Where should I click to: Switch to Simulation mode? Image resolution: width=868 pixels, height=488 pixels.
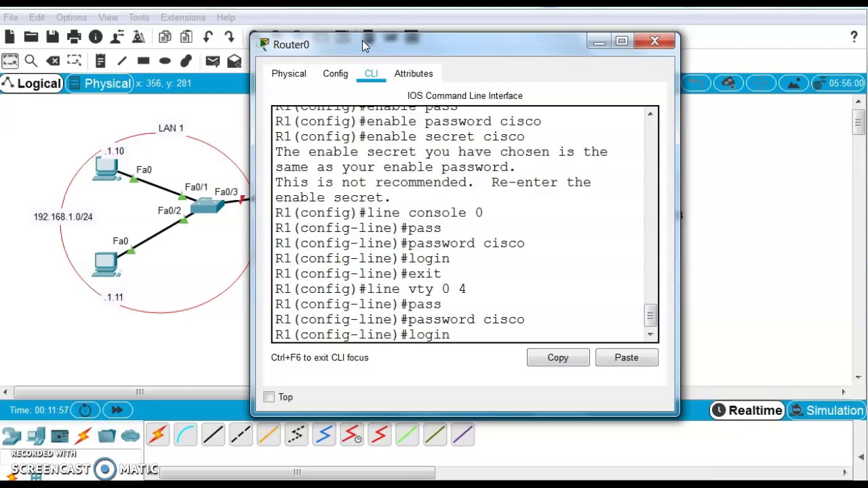coord(827,410)
